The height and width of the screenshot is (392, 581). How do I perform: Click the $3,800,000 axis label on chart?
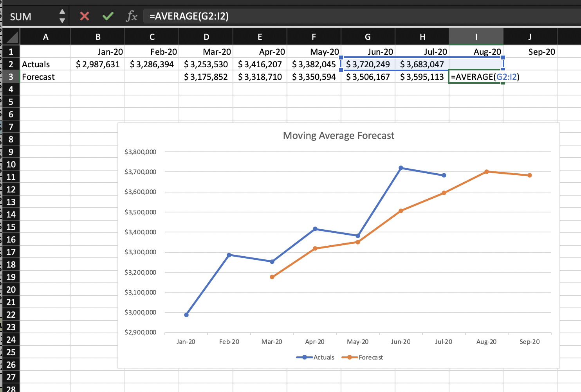coord(140,152)
